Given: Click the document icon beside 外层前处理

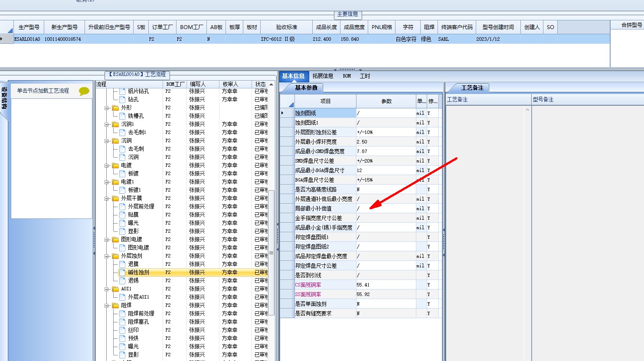Looking at the screenshot, I should pos(122,207).
